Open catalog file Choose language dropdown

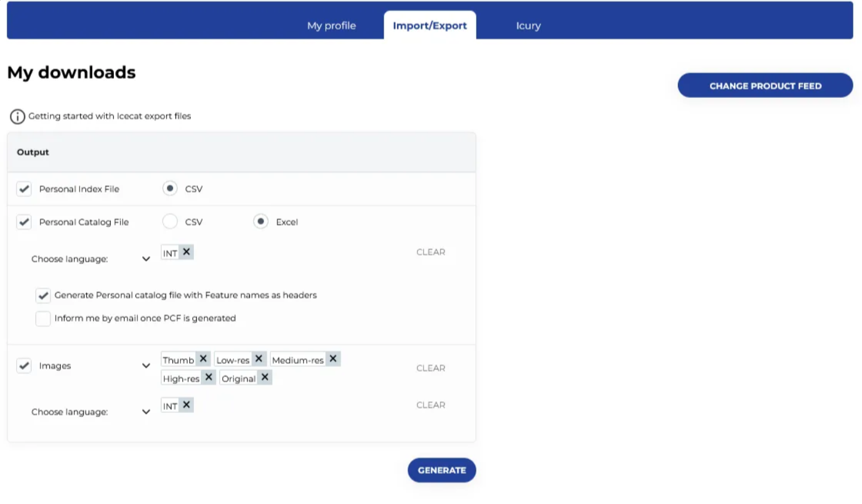click(146, 259)
